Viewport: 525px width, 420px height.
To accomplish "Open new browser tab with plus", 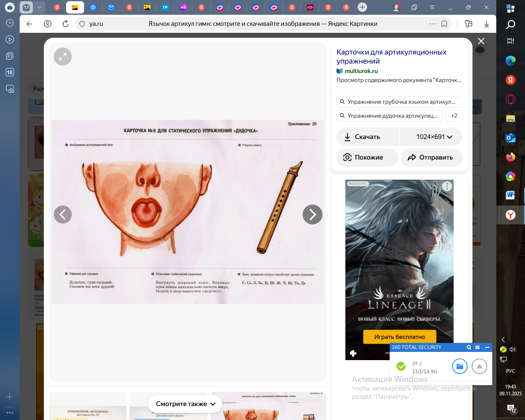I will 362,7.
